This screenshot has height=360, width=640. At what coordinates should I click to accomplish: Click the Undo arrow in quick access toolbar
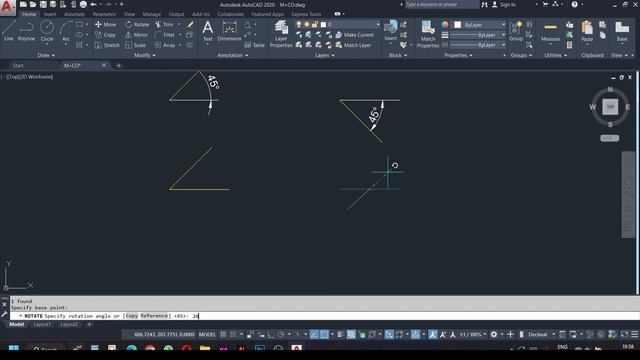click(x=93, y=4)
